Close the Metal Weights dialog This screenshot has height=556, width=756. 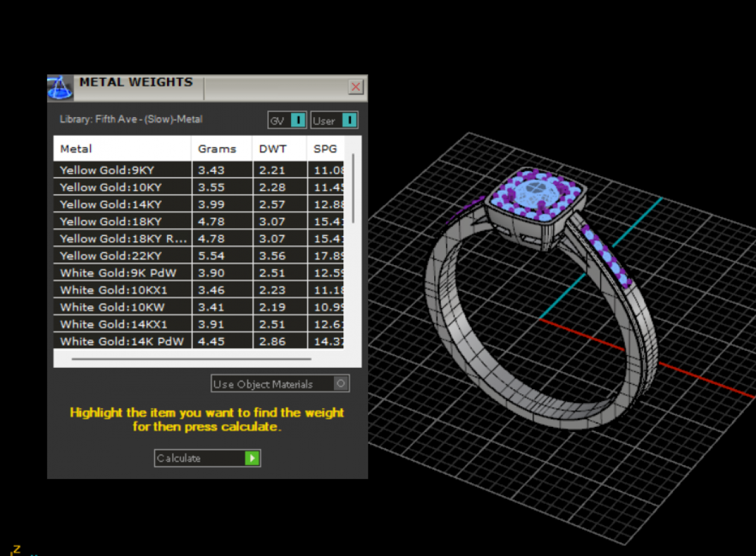coord(356,87)
